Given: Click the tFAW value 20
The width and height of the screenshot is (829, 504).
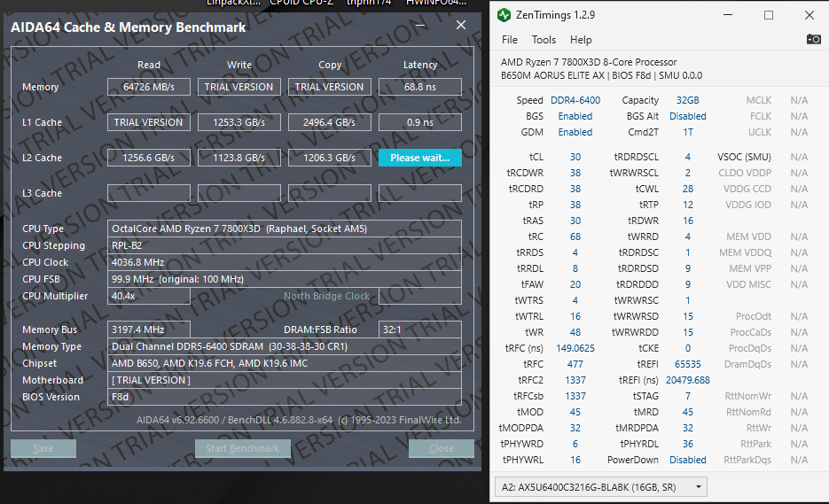Looking at the screenshot, I should (x=575, y=284).
